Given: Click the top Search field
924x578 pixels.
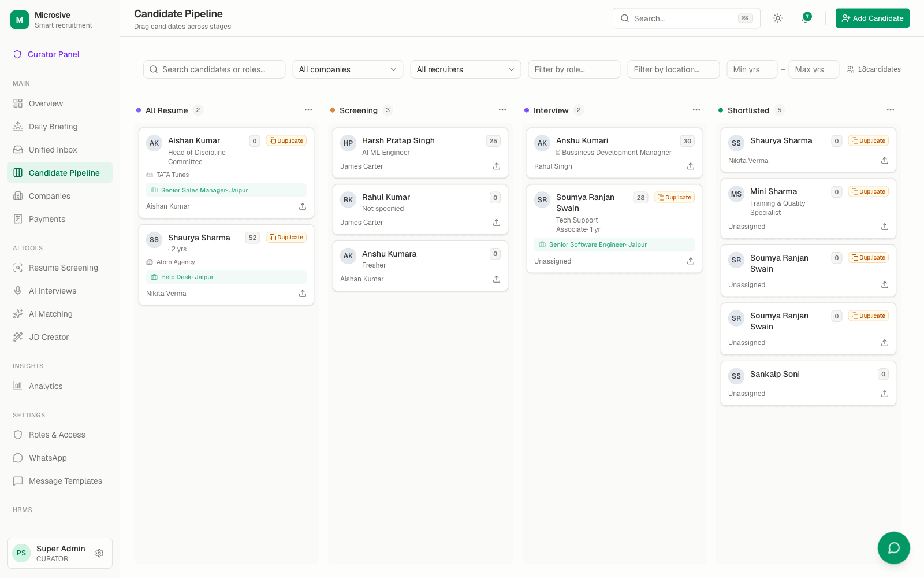Looking at the screenshot, I should tap(687, 18).
